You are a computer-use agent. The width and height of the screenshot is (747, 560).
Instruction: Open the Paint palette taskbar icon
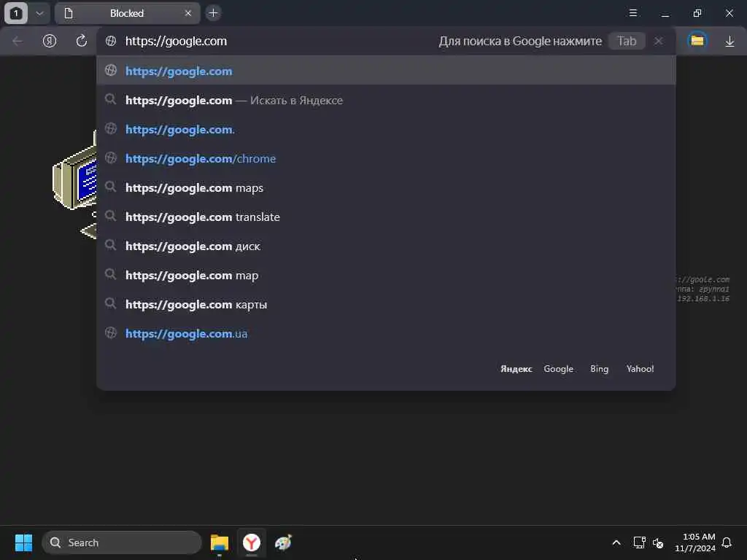tap(284, 542)
